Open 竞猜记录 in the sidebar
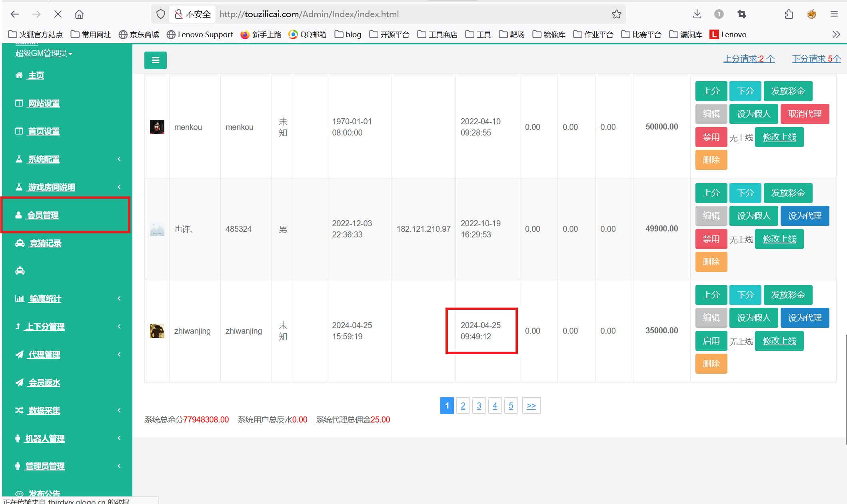The width and height of the screenshot is (847, 504). [45, 243]
